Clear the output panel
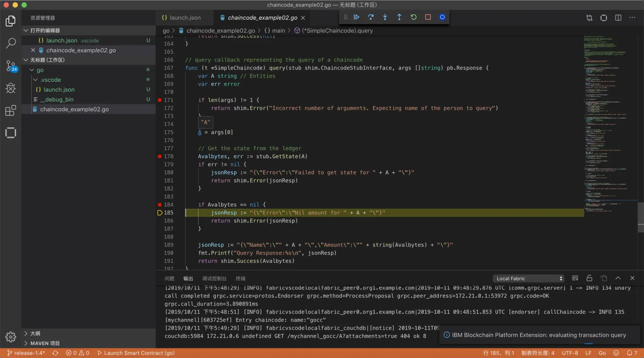This screenshot has width=644, height=358. [575, 278]
